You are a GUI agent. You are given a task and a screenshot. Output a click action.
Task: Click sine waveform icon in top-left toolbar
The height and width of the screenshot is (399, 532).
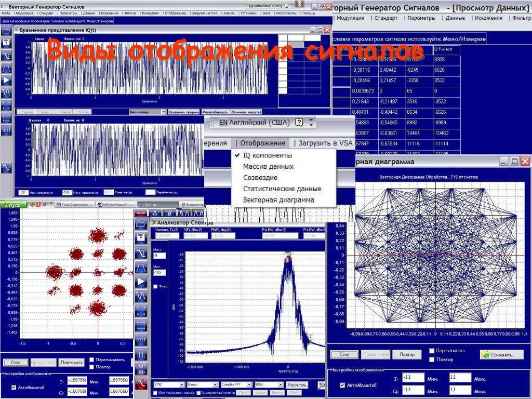6,92
